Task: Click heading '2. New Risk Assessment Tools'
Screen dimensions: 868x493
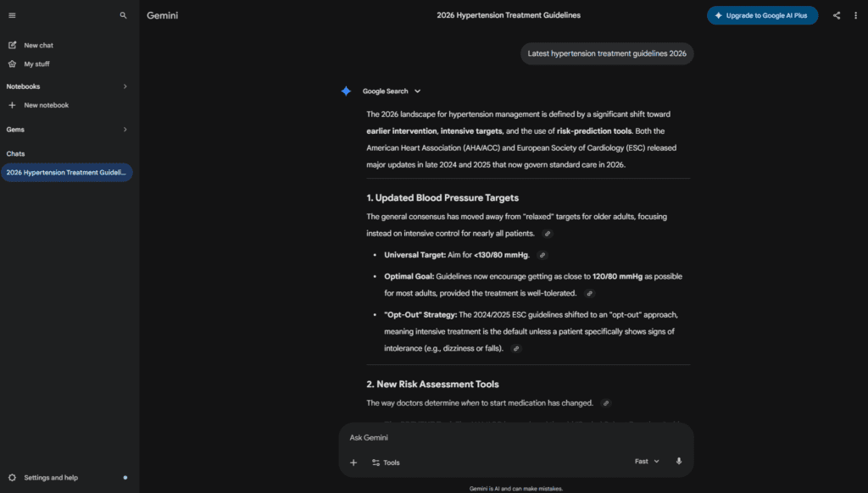Action: [432, 385]
